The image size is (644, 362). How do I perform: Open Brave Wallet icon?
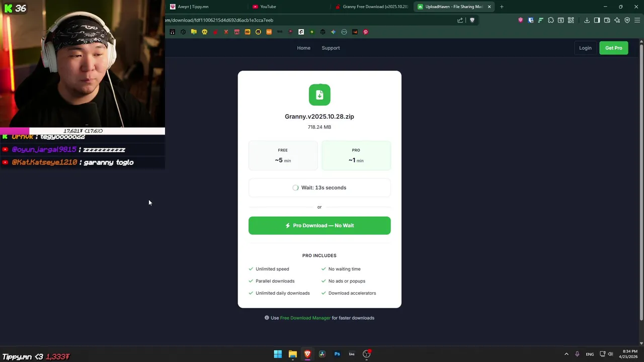point(607,20)
